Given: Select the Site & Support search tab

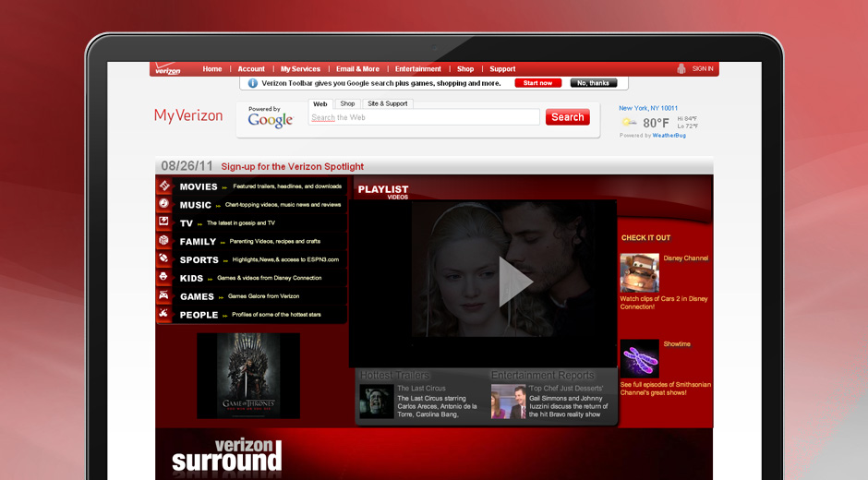Looking at the screenshot, I should pyautogui.click(x=388, y=103).
